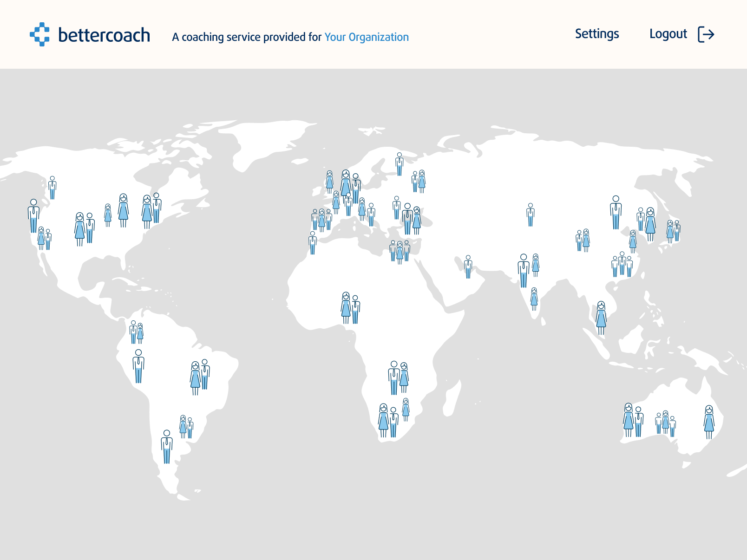Select the Logout text in header

(668, 34)
